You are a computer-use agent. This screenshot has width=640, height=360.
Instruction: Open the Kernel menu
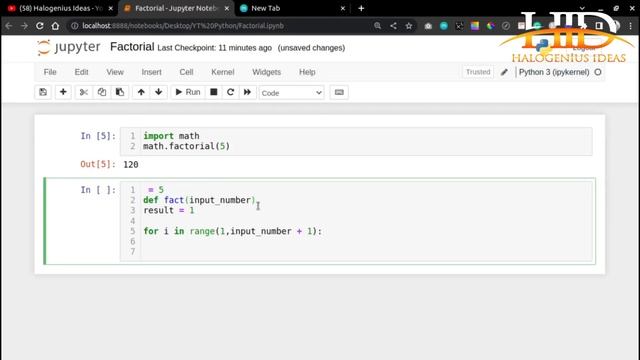click(222, 72)
